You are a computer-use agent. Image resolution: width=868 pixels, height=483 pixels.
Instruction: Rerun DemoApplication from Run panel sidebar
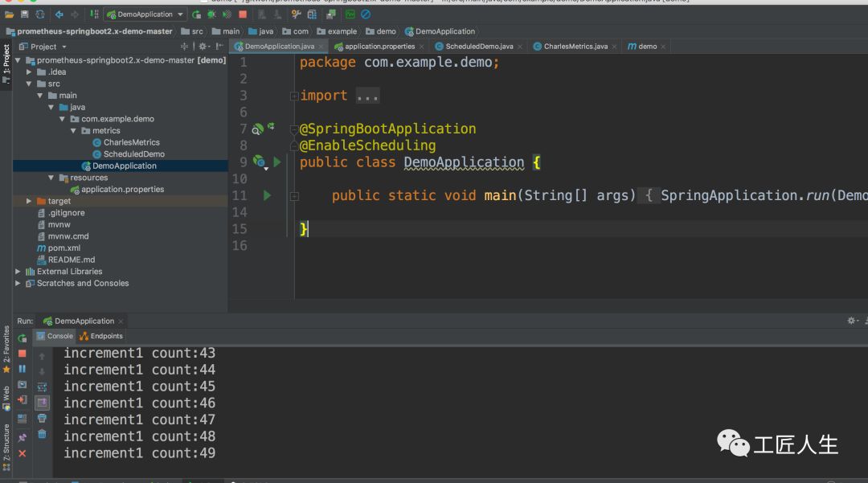23,338
